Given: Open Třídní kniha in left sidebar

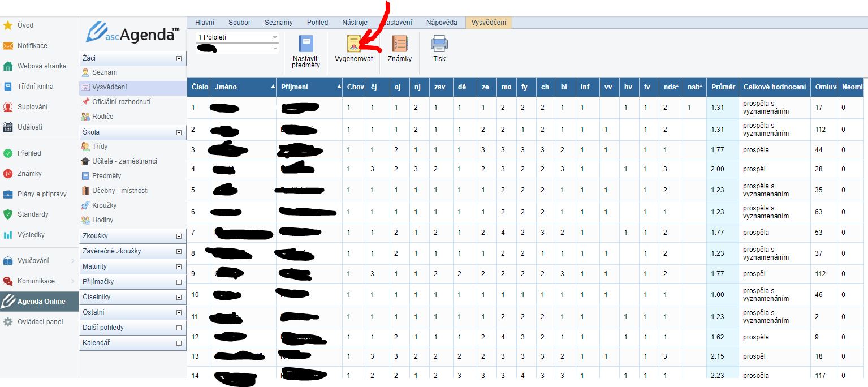Looking at the screenshot, I should [x=35, y=87].
